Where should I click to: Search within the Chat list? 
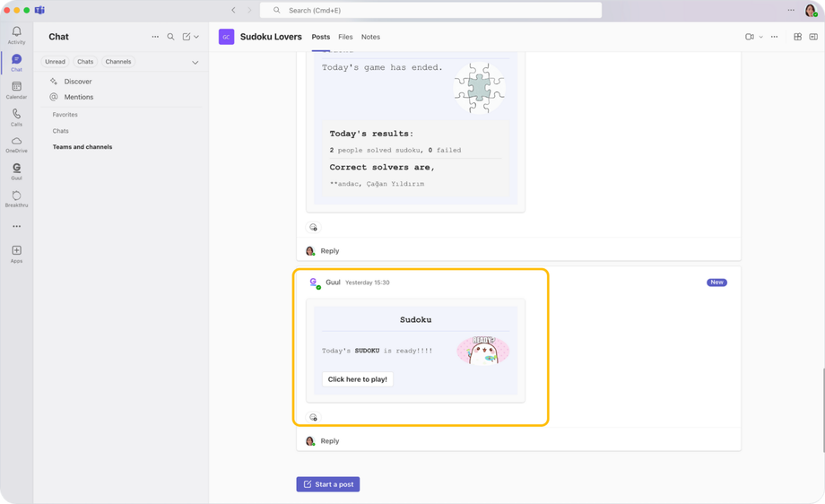[170, 37]
